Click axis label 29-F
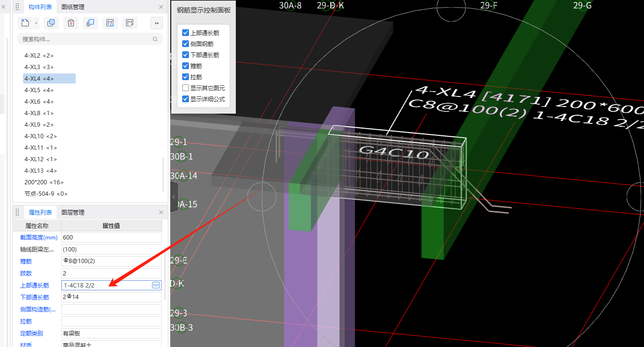 point(489,6)
